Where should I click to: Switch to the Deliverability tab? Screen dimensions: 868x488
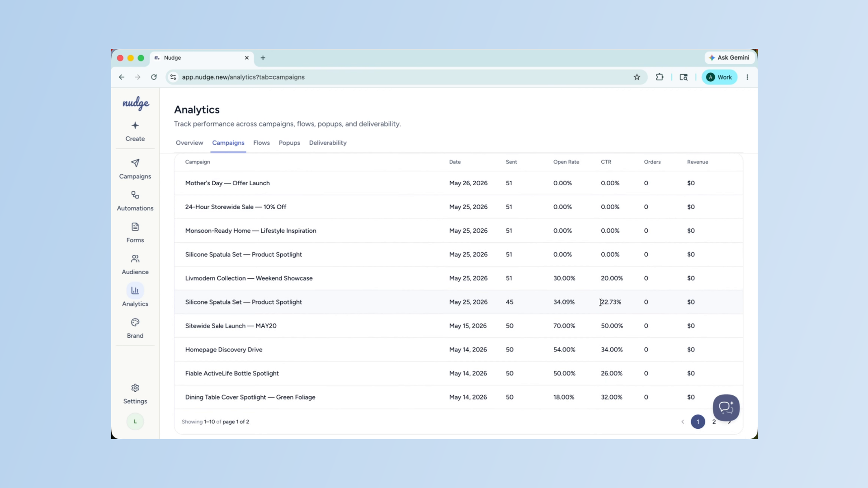pos(328,143)
